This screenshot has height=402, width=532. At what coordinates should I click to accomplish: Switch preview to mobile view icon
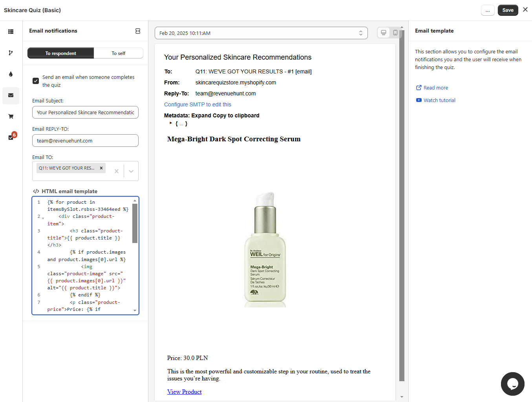tap(395, 33)
